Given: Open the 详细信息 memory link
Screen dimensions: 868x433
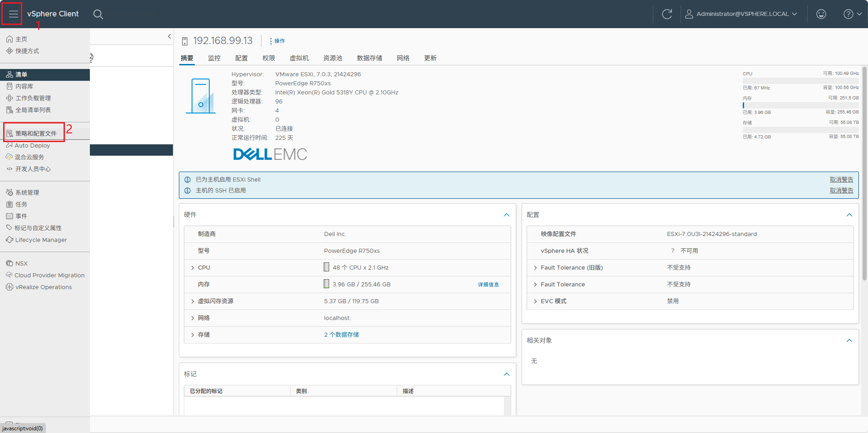Looking at the screenshot, I should 488,285.
